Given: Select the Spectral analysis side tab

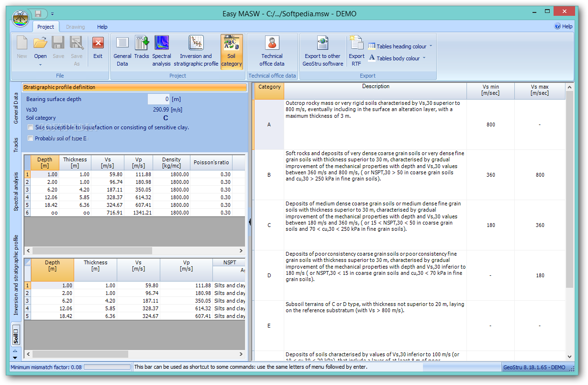Looking at the screenshot, I should [x=16, y=192].
